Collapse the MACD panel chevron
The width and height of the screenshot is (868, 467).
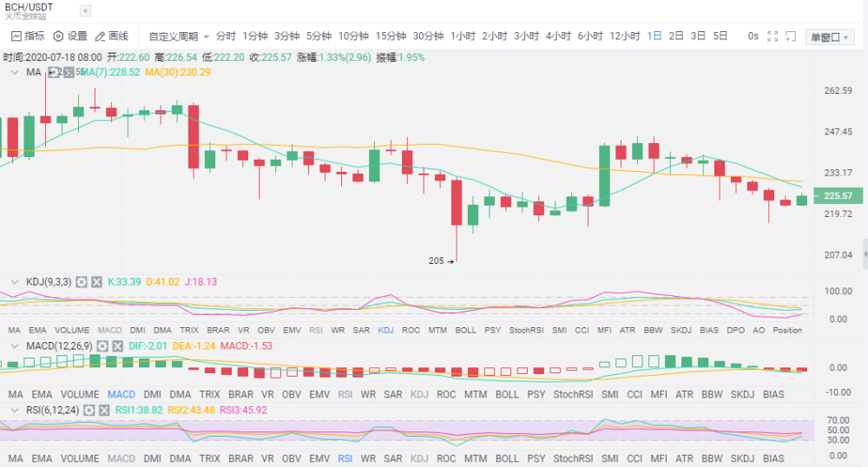pos(15,346)
